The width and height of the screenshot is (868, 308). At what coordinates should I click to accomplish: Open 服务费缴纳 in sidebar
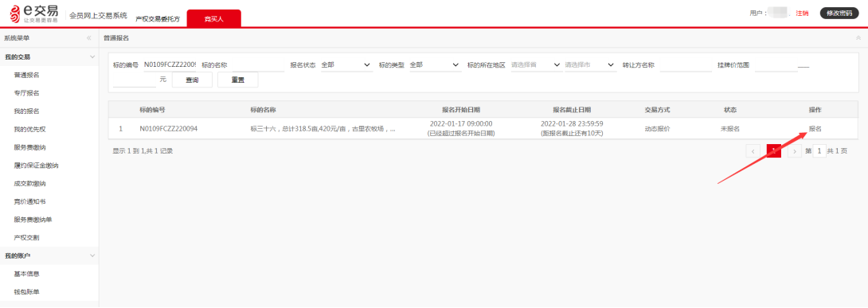pos(29,147)
